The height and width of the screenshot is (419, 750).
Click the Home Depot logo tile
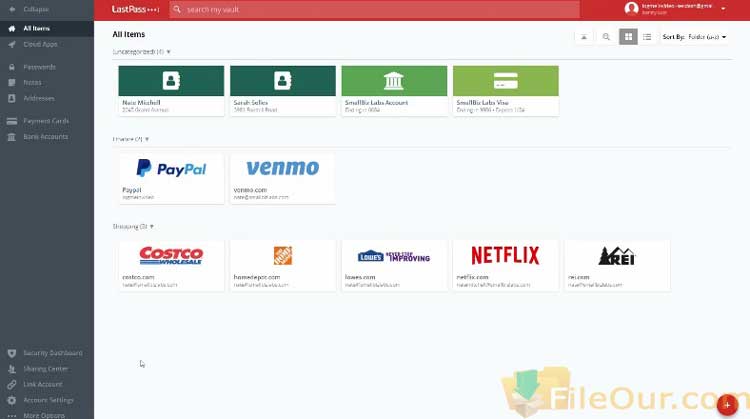click(283, 256)
